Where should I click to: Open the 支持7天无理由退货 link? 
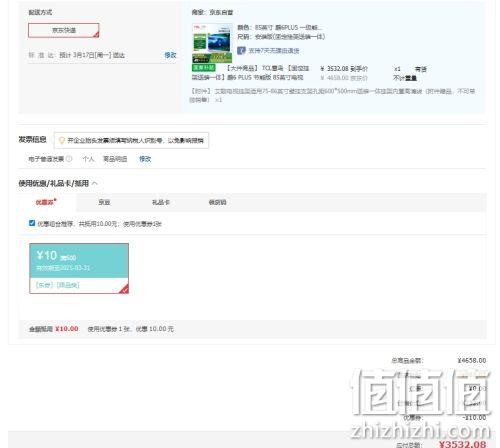click(274, 51)
